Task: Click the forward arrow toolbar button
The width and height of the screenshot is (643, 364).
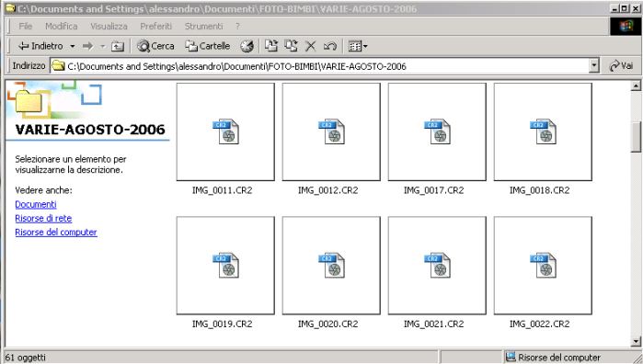Action: 87,46
